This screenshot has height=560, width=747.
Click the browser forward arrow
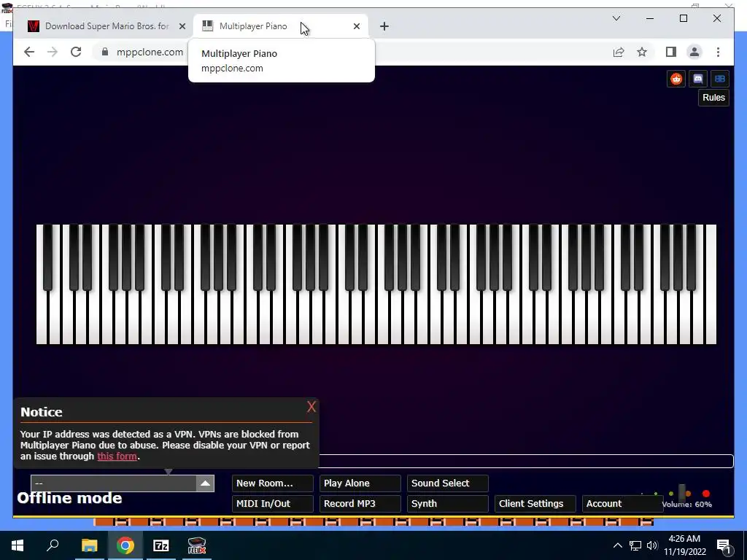[53, 52]
